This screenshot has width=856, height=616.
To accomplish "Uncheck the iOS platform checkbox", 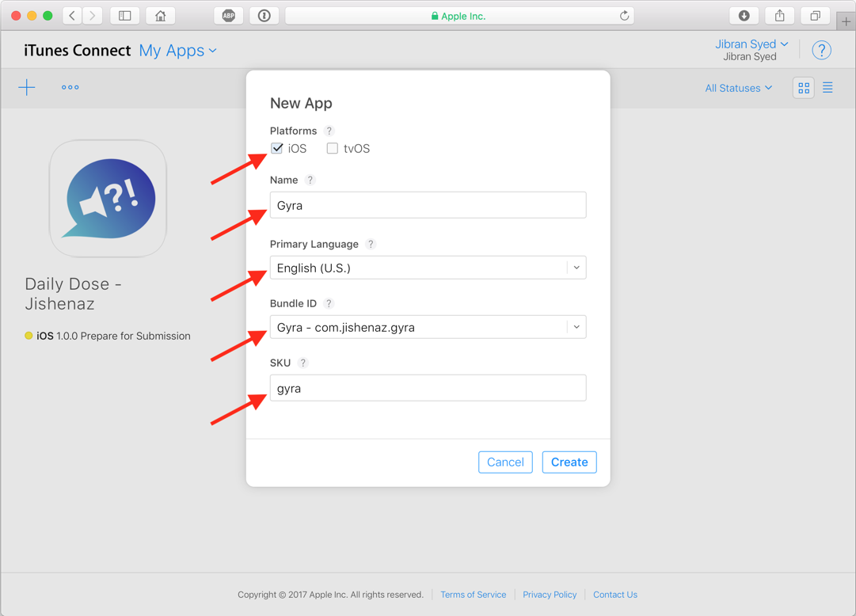I will click(277, 148).
